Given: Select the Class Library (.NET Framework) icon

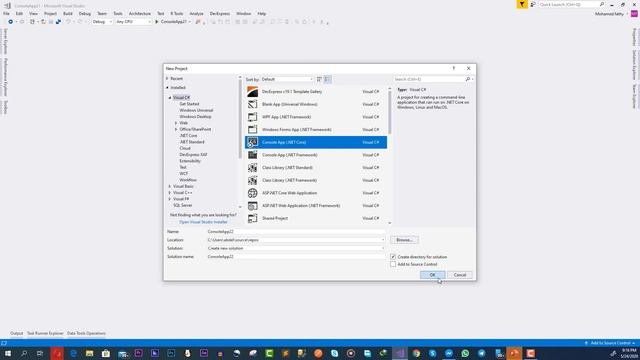Looking at the screenshot, I should click(253, 180).
